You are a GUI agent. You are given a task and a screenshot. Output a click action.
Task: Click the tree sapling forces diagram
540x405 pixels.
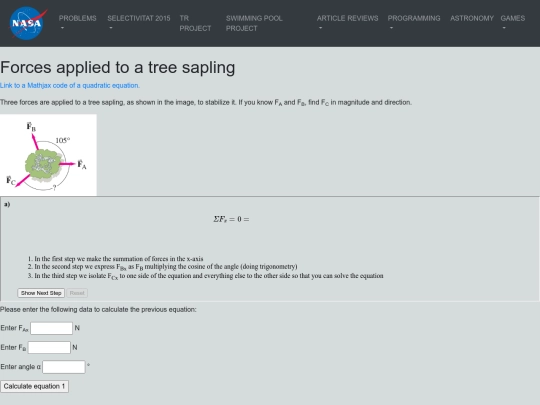[x=48, y=155]
